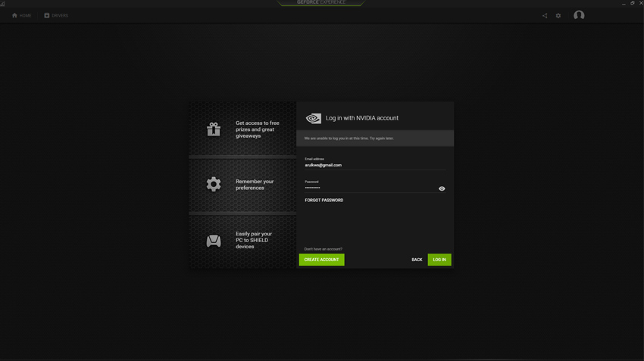This screenshot has height=361, width=644.
Task: Click "Easily pair your PC to SHIELD" text
Action: click(x=254, y=240)
